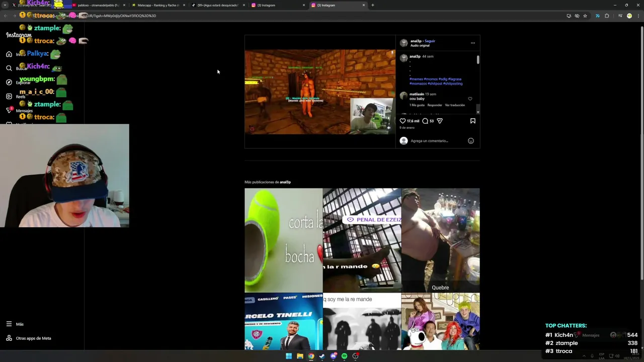Open Discord from the taskbar

tap(333, 356)
